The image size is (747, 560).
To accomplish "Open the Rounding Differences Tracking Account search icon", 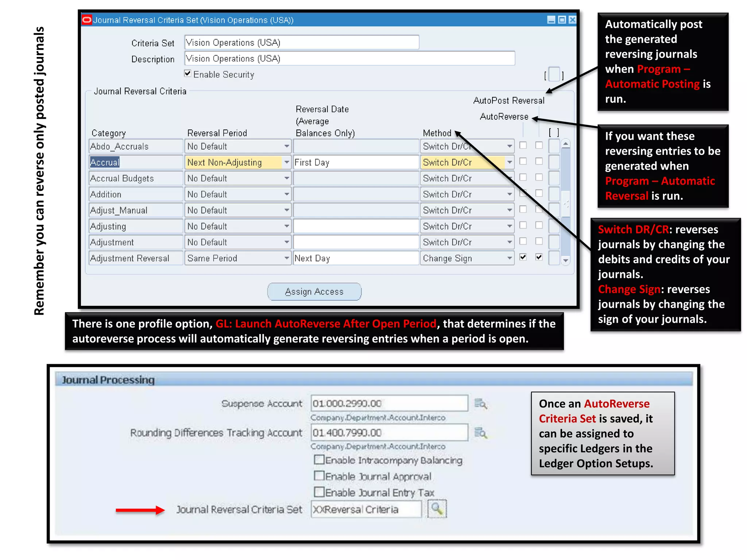I will click(x=480, y=433).
